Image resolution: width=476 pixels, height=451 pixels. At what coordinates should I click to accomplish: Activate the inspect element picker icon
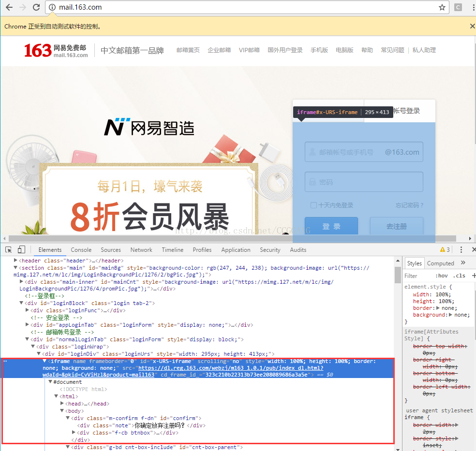click(x=9, y=249)
